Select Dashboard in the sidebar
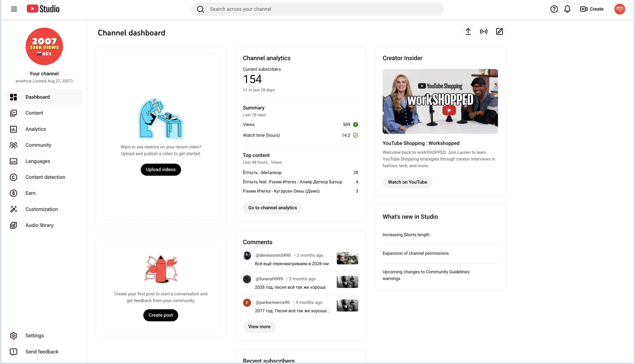The image size is (635, 364). pyautogui.click(x=44, y=97)
